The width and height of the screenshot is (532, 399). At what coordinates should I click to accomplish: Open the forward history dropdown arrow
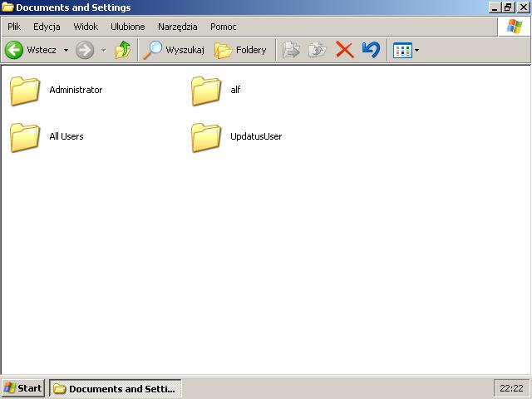pos(103,50)
